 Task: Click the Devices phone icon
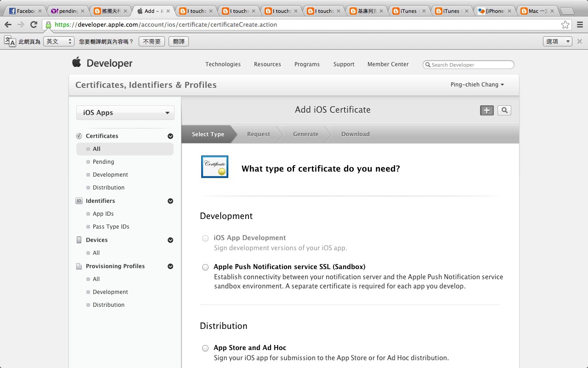coord(79,240)
